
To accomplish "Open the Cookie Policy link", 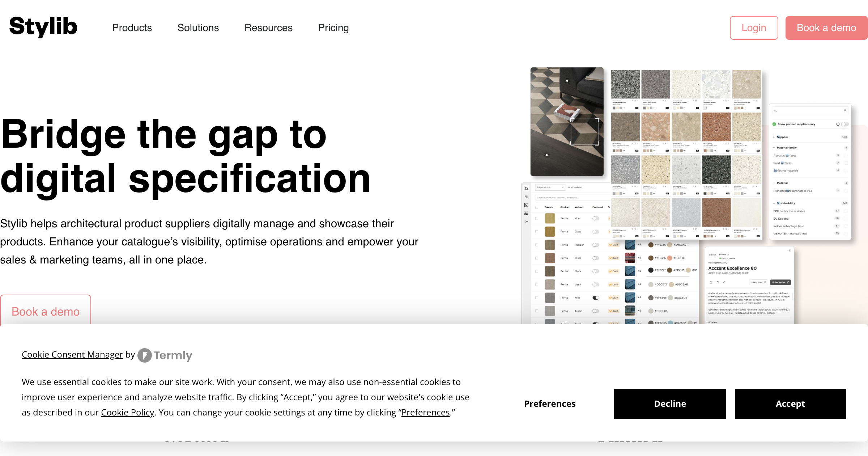I will tap(127, 413).
